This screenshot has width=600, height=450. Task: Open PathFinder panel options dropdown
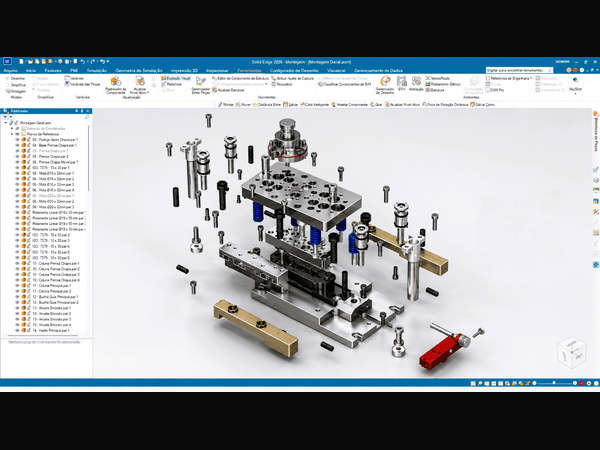tap(77, 111)
